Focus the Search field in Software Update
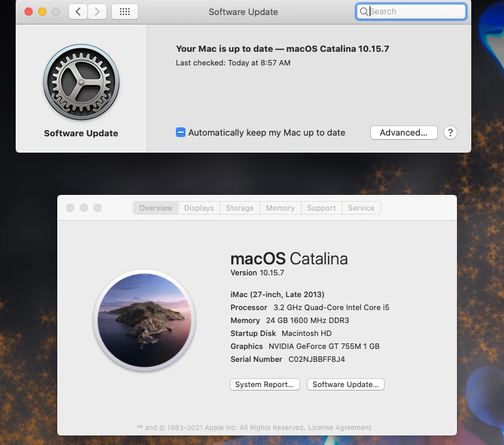The width and height of the screenshot is (504, 445). [411, 12]
